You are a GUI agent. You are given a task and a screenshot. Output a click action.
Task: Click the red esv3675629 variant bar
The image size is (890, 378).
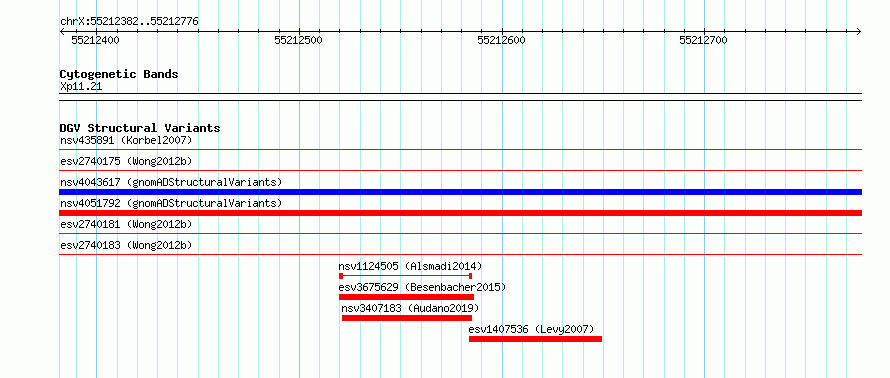tap(406, 297)
